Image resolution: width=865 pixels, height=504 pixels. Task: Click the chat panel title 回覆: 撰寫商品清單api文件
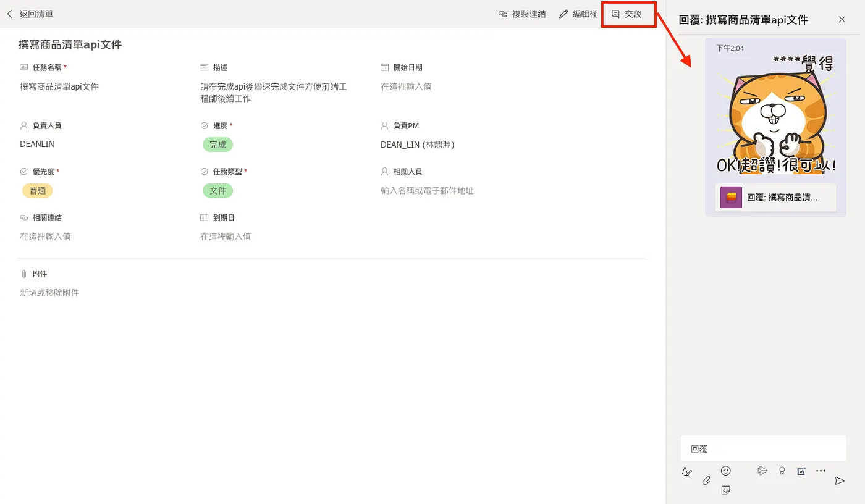(x=743, y=20)
